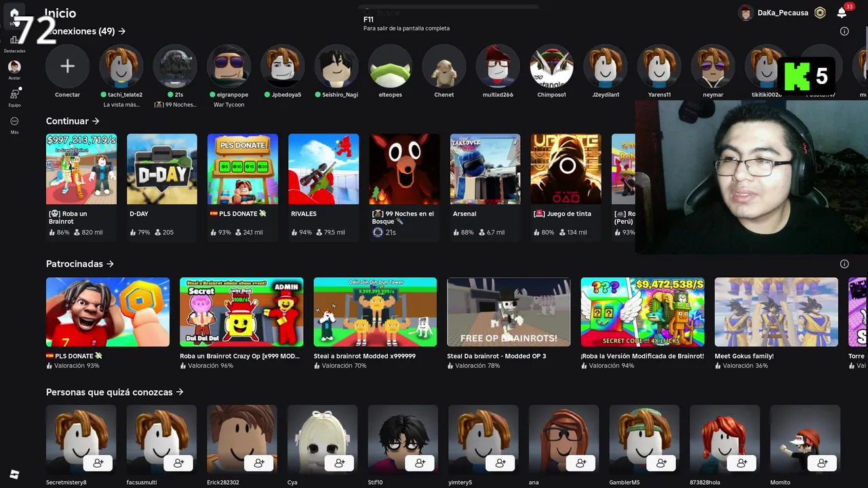Click the Yarens11 friend name
The image size is (868, 488).
tap(659, 95)
